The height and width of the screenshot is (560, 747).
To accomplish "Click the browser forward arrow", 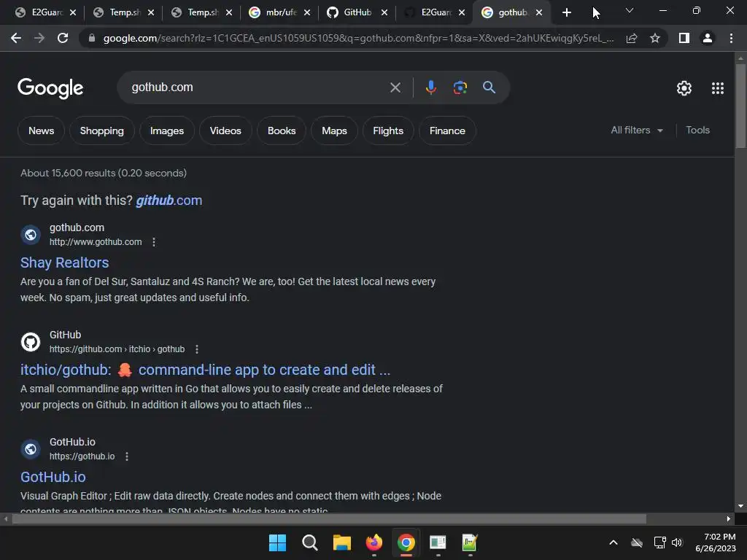I will [39, 38].
